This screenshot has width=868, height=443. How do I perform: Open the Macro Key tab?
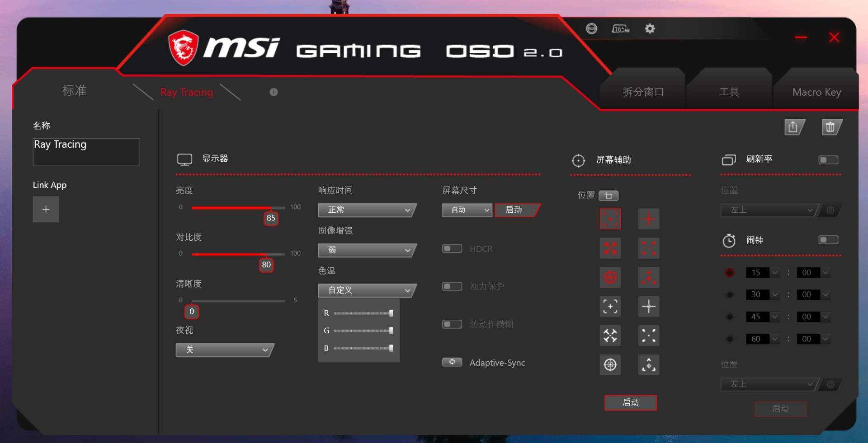(816, 92)
